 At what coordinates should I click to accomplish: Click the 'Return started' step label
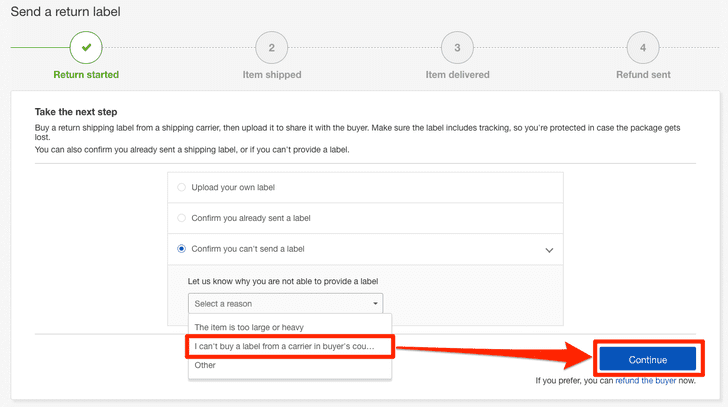click(x=86, y=75)
